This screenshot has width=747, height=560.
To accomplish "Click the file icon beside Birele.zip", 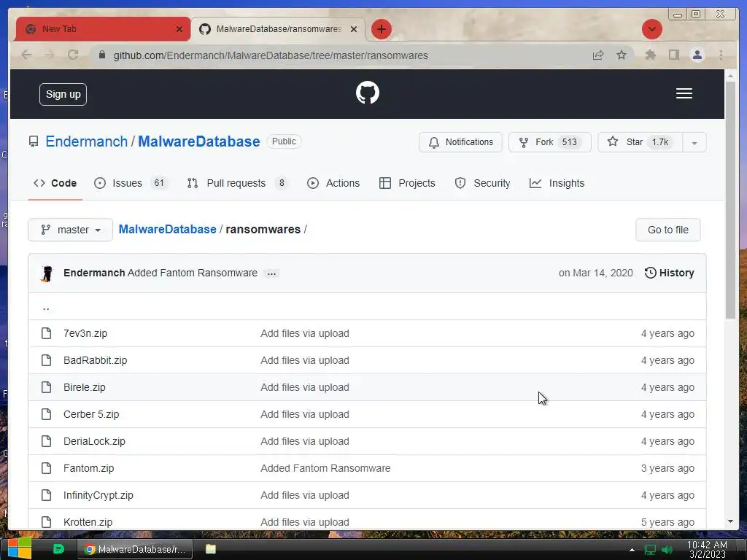I will 46,387.
